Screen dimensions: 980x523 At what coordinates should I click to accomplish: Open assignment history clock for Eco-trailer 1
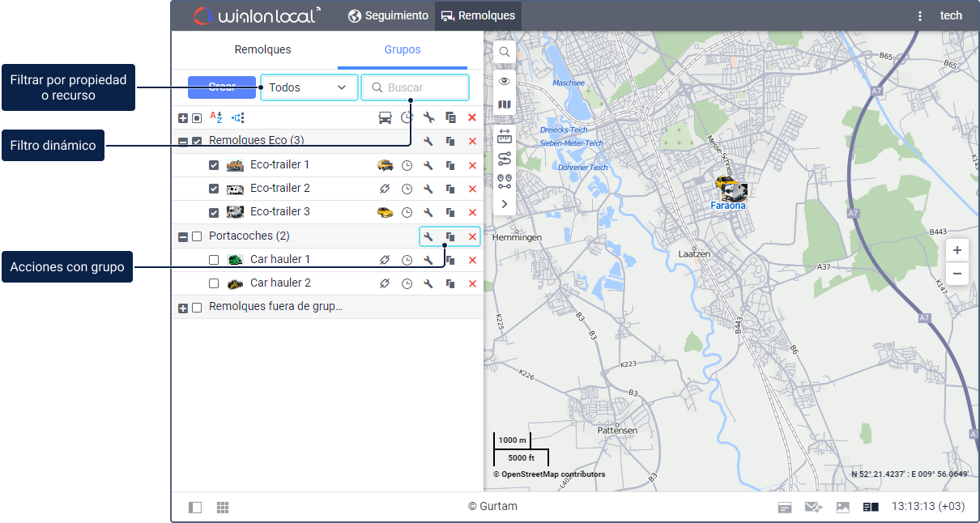coord(407,165)
